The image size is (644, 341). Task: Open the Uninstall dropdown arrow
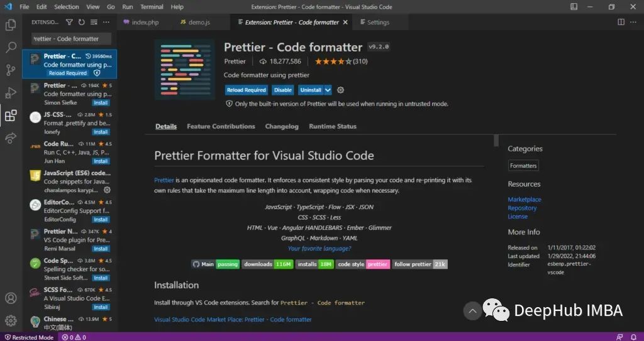click(328, 90)
